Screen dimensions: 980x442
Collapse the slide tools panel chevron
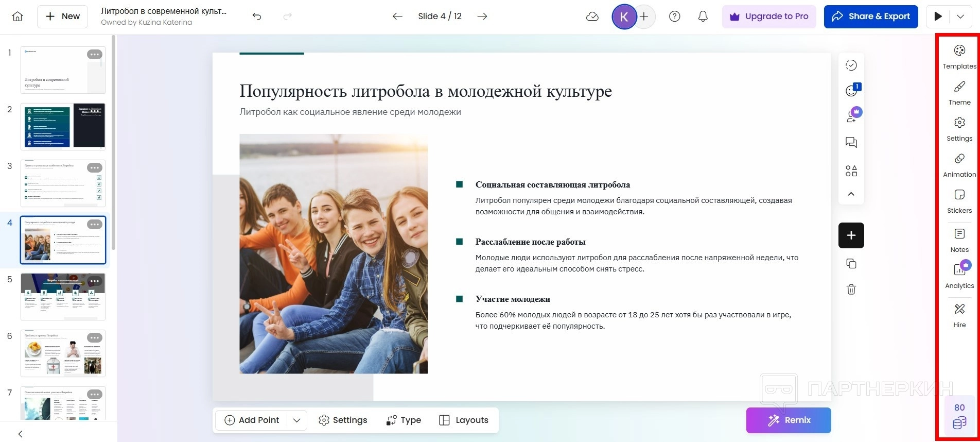(851, 194)
